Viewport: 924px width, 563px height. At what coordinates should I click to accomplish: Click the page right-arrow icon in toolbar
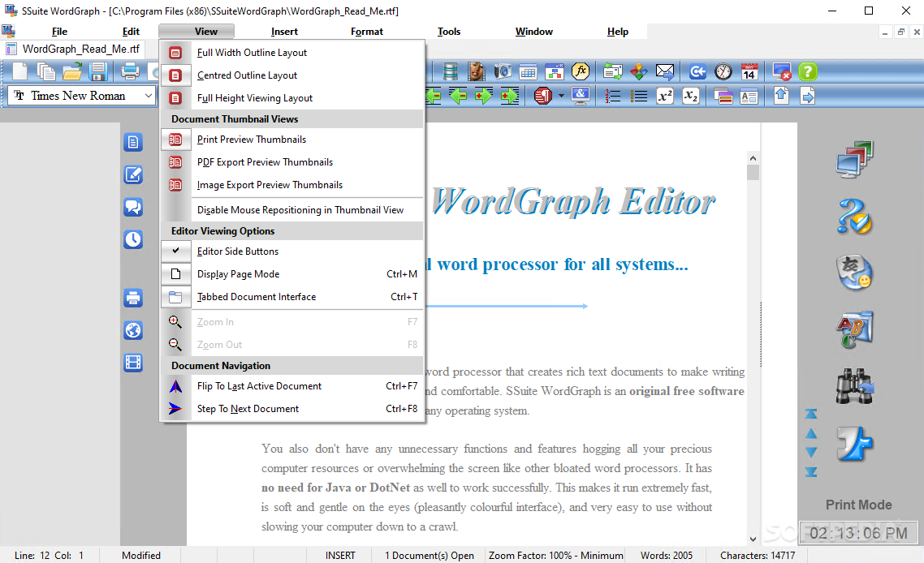click(x=807, y=96)
